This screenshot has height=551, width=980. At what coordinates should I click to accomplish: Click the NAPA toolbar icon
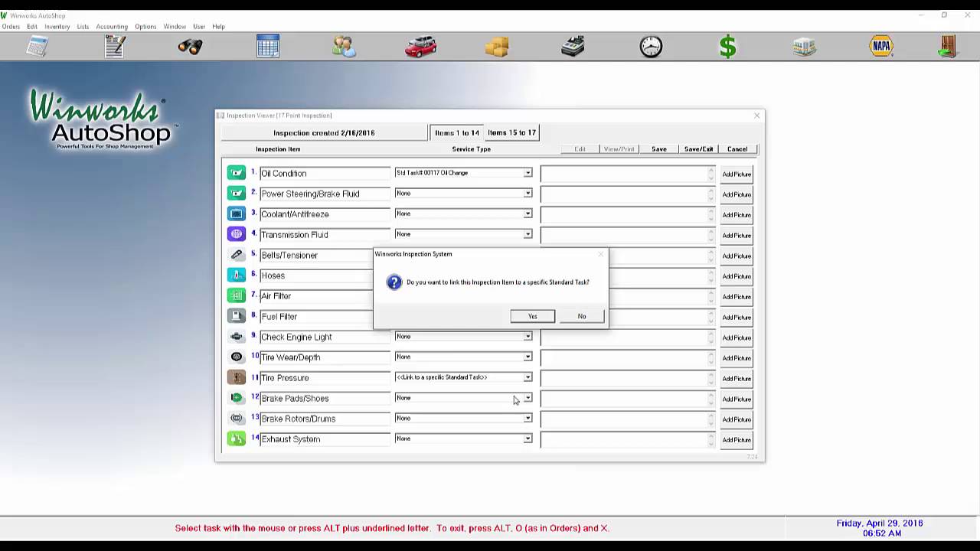881,47
